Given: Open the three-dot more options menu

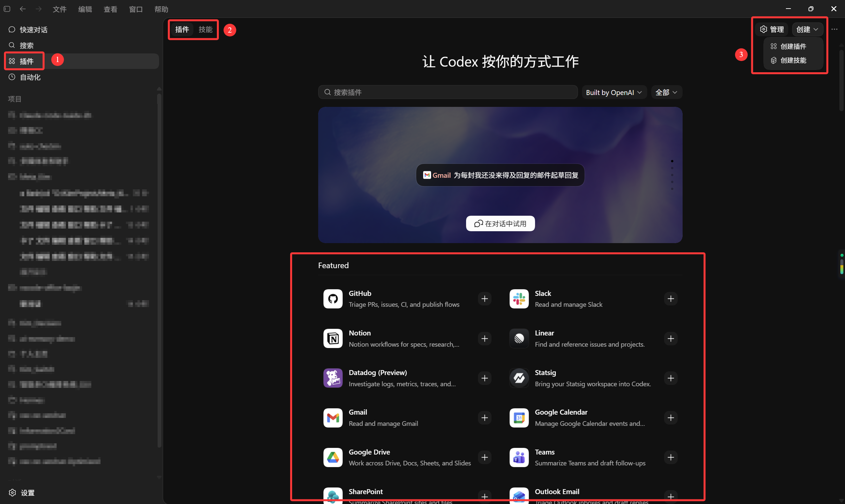Looking at the screenshot, I should point(834,29).
